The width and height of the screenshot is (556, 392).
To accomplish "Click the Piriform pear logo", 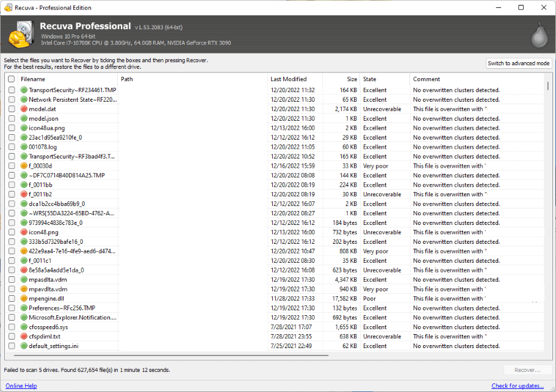I will (540, 35).
